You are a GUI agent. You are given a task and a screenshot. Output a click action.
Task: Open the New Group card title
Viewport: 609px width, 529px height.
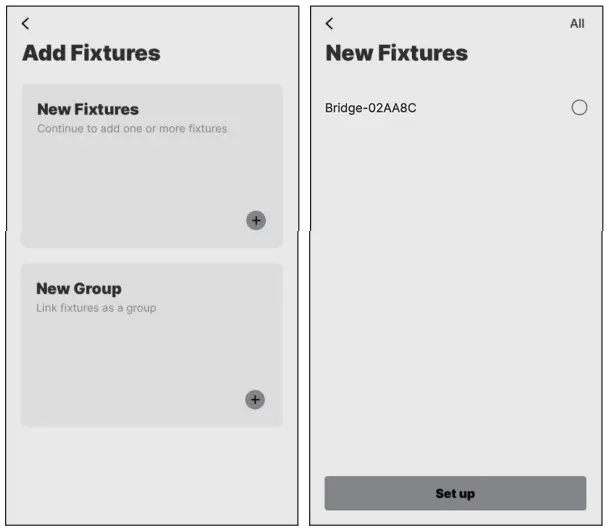79,289
